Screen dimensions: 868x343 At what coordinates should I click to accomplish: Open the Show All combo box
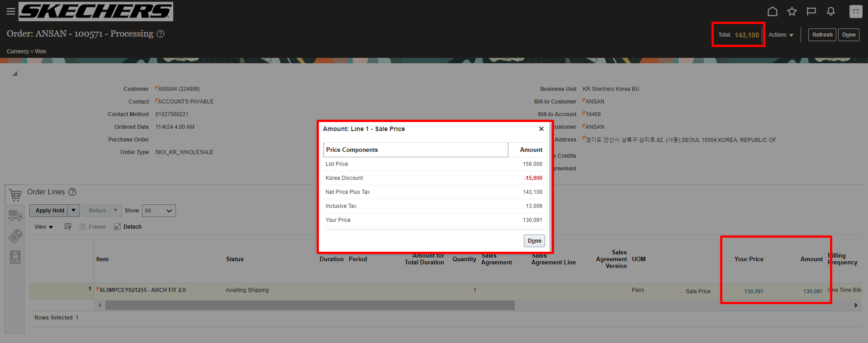click(159, 211)
